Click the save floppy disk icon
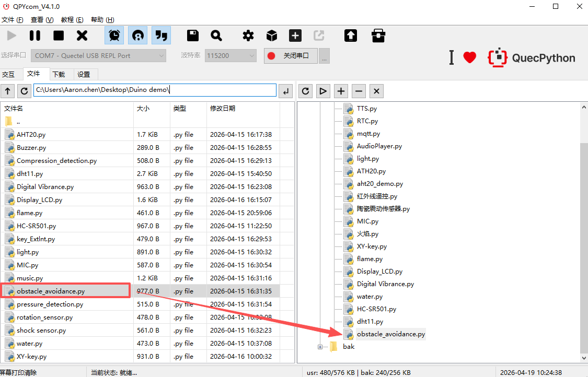Image resolution: width=588 pixels, height=377 pixels. pos(193,36)
